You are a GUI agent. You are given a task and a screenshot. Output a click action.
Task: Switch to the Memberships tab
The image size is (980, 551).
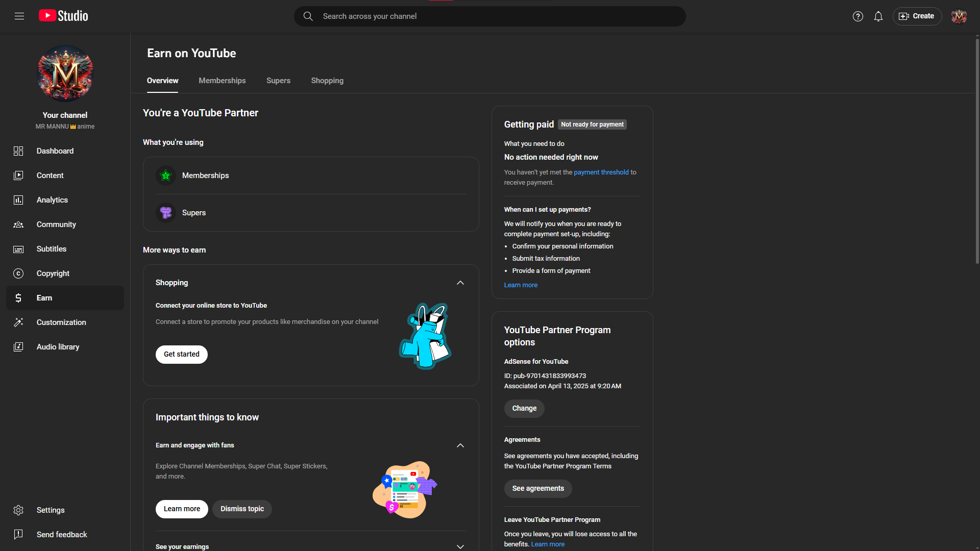(x=222, y=81)
